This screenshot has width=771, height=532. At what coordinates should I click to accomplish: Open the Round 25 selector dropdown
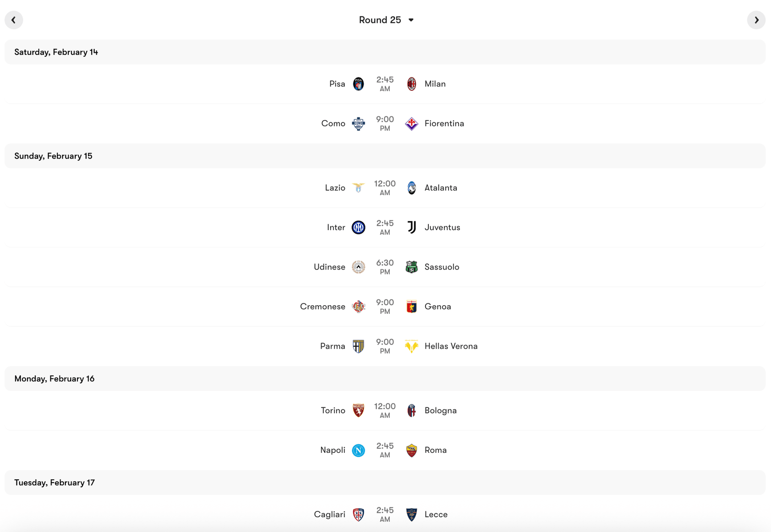pos(386,20)
